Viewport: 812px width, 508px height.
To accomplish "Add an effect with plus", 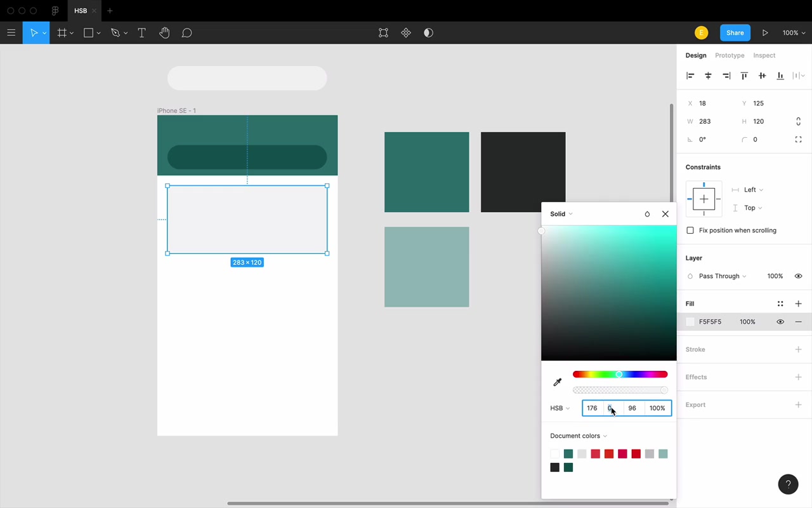I will click(798, 377).
